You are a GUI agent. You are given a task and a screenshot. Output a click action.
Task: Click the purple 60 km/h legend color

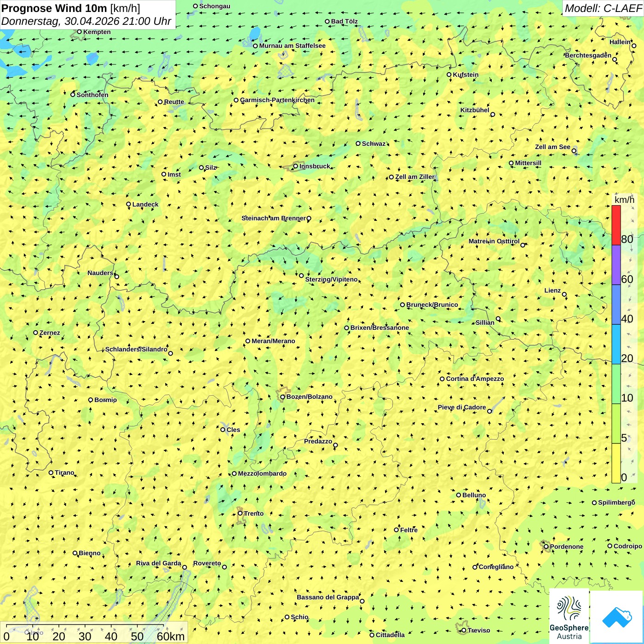(x=616, y=265)
